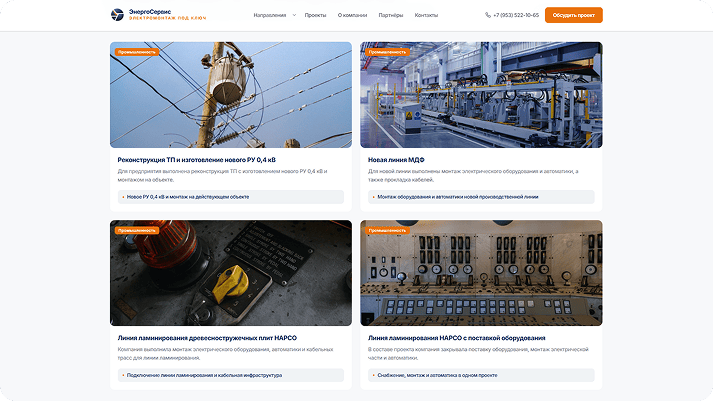The height and width of the screenshot is (402, 714).
Task: Click the Обсудить проект button
Action: pos(573,15)
